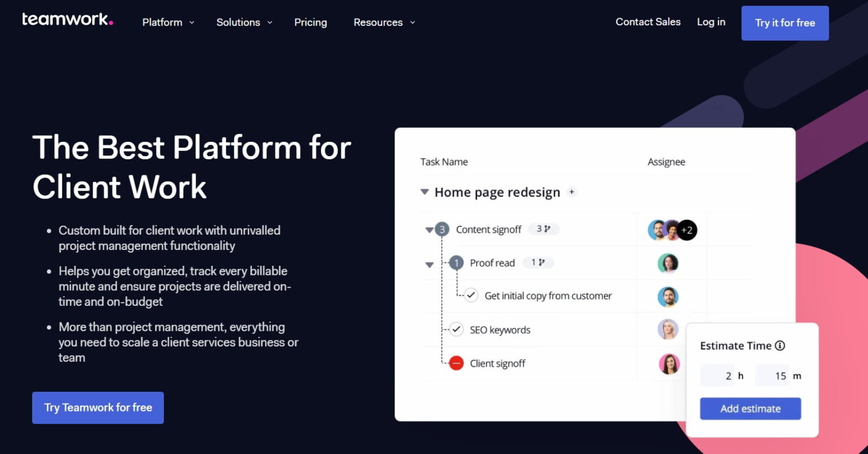The image size is (868, 454).
Task: Collapse the Content signoff task
Action: click(429, 230)
